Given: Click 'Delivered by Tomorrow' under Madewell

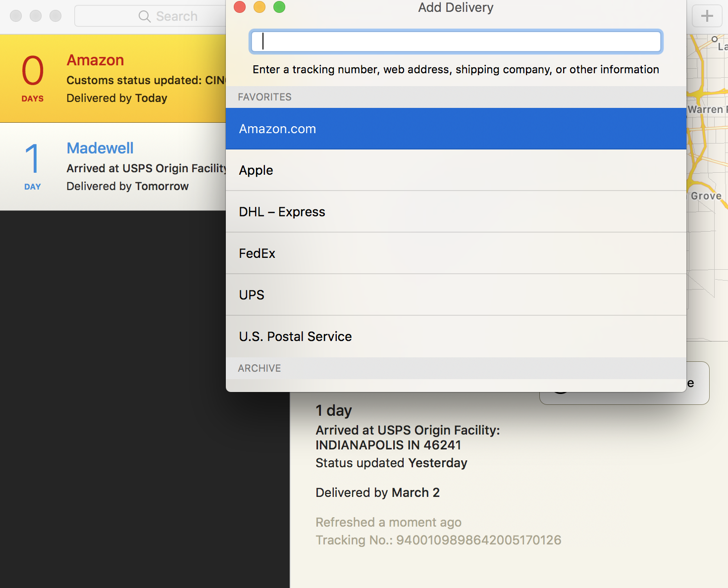Looking at the screenshot, I should click(127, 186).
